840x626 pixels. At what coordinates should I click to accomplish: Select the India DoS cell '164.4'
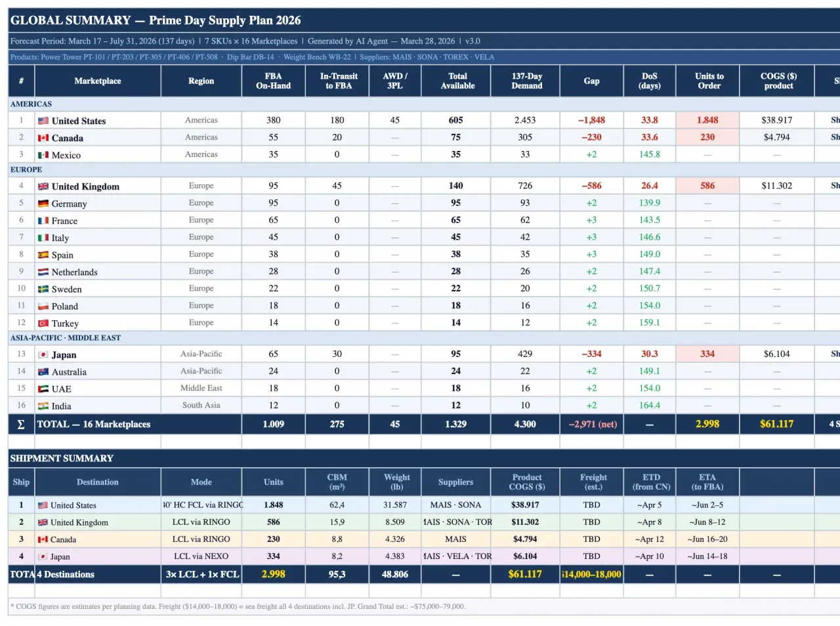(650, 405)
